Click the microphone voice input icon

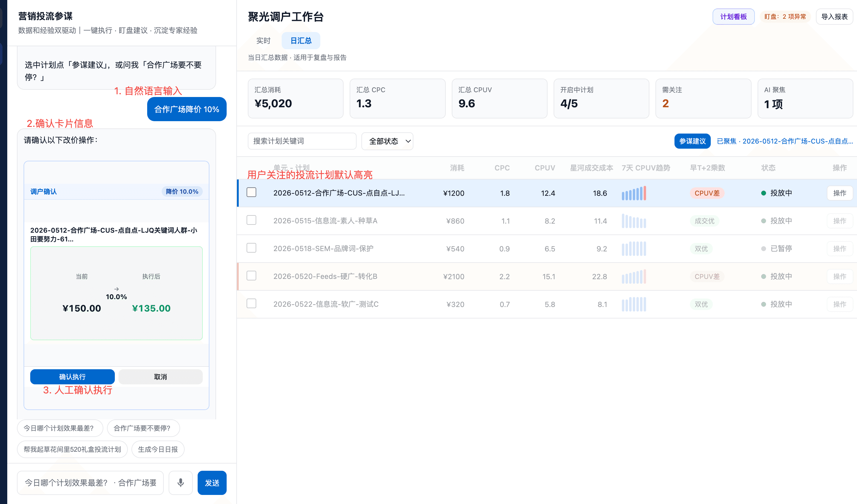(x=181, y=482)
